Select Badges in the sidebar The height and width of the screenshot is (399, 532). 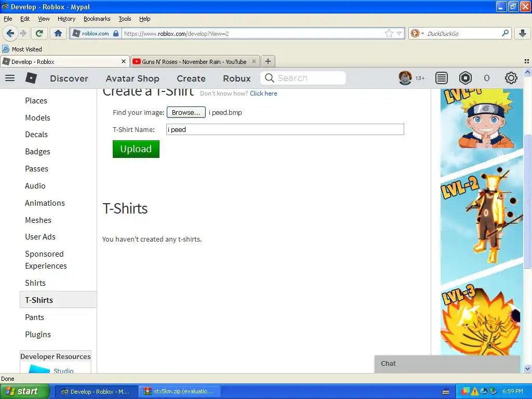click(x=37, y=152)
